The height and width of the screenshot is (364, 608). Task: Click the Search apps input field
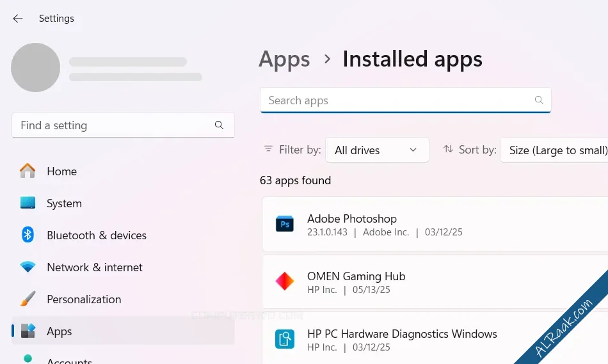coord(406,100)
